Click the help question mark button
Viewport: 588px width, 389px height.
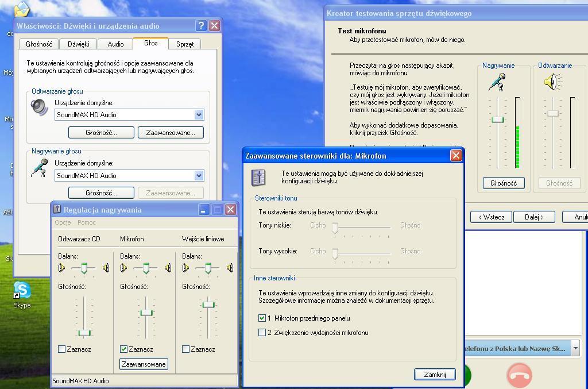point(200,26)
